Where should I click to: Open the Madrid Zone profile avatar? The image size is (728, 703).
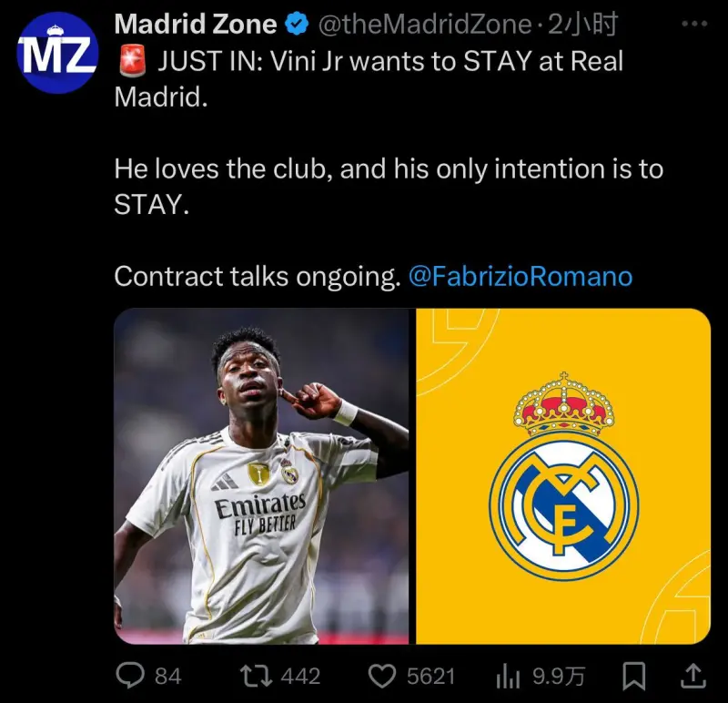pyautogui.click(x=57, y=53)
